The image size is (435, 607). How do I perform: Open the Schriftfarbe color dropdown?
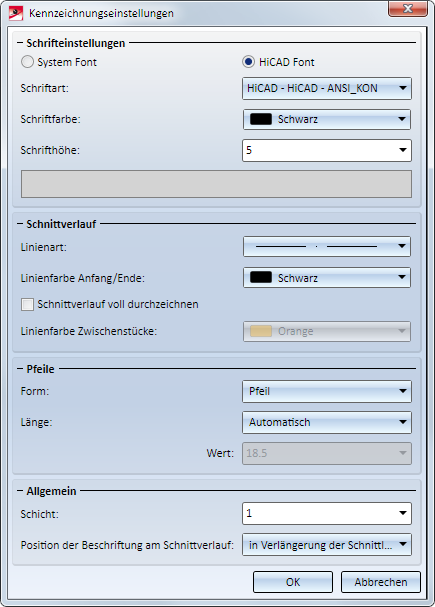point(327,119)
